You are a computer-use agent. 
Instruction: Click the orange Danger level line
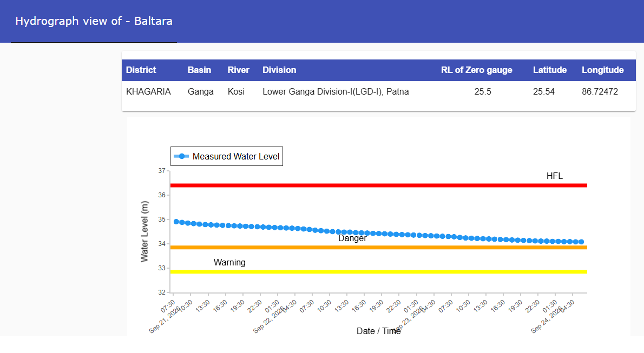(x=378, y=248)
